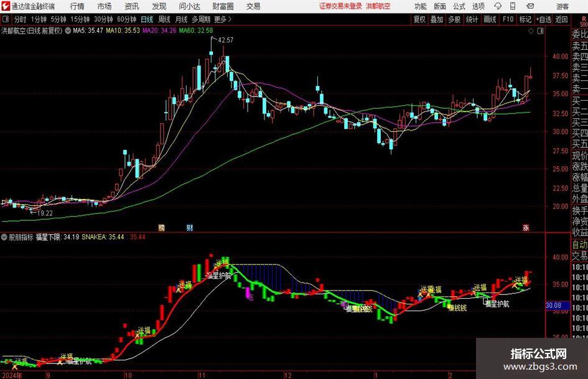The width and height of the screenshot is (588, 379).
Task: Open the 选项 menu
Action: [478, 6]
